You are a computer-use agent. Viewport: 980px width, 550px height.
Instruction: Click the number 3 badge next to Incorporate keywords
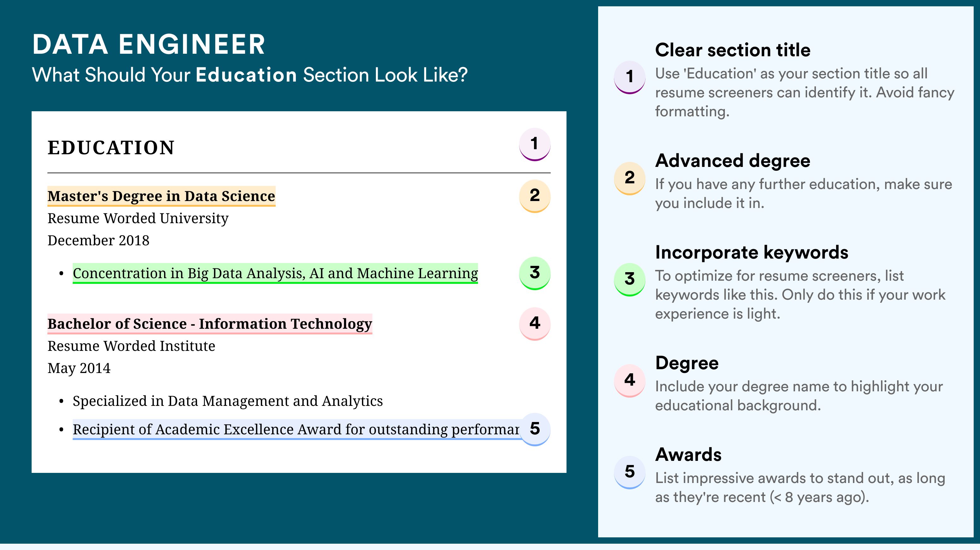pyautogui.click(x=630, y=279)
